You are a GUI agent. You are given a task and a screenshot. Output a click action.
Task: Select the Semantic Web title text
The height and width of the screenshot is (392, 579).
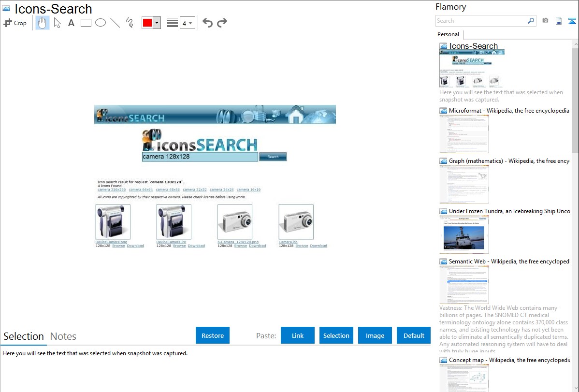509,261
